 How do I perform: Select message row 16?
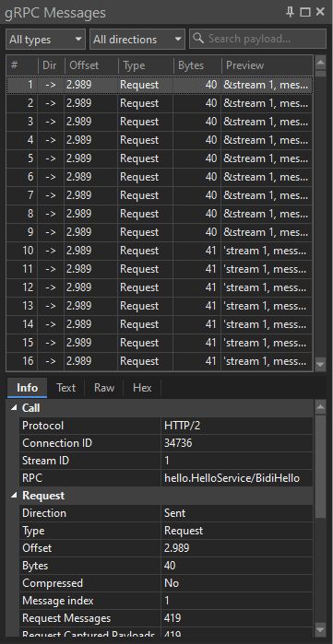(x=160, y=361)
